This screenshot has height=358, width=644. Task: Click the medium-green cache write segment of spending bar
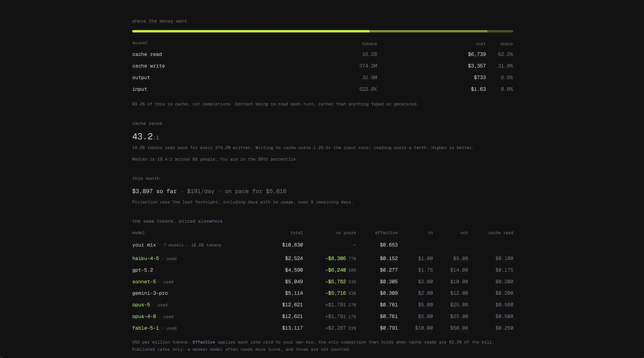tap(429, 31)
